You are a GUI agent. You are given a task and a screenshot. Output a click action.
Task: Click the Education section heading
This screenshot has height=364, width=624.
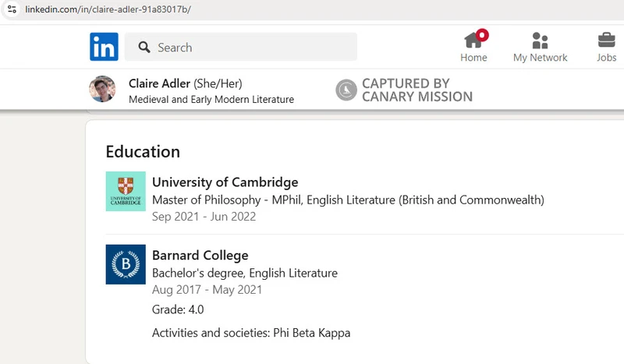(x=143, y=151)
